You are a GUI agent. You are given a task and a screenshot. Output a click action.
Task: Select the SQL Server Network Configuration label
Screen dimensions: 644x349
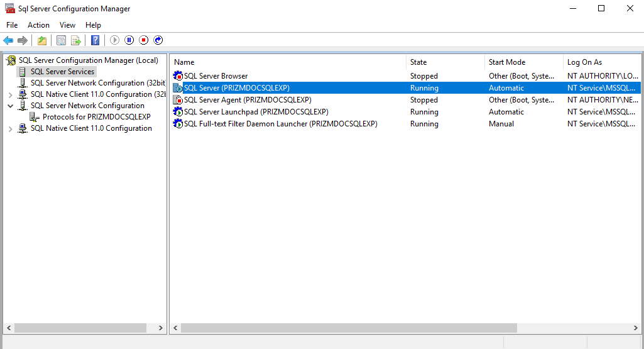[x=87, y=106]
